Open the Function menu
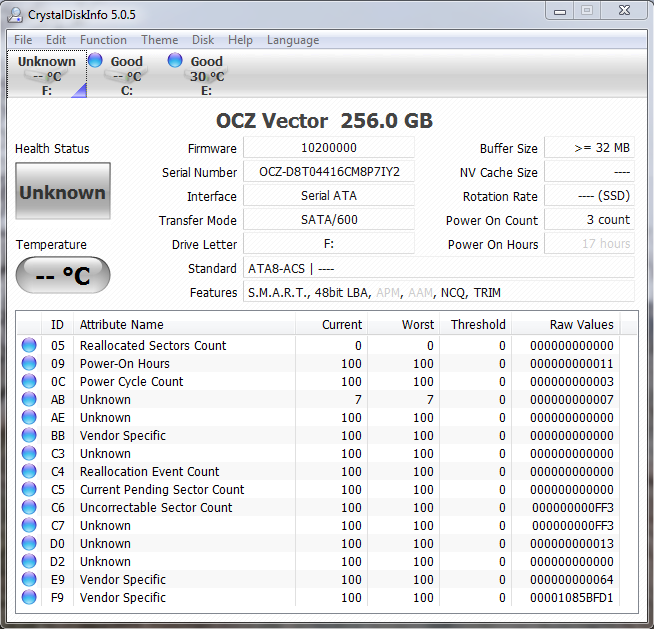The width and height of the screenshot is (654, 629). [x=103, y=40]
